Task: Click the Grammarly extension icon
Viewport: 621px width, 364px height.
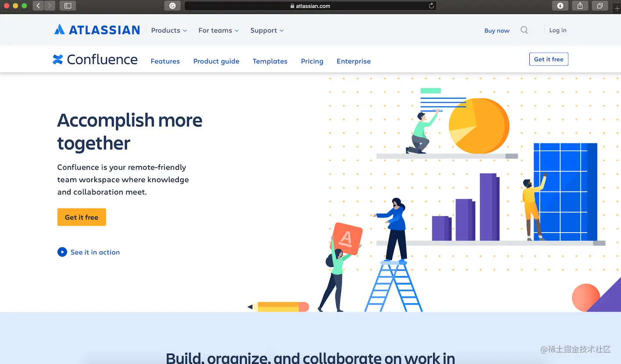Action: (172, 6)
